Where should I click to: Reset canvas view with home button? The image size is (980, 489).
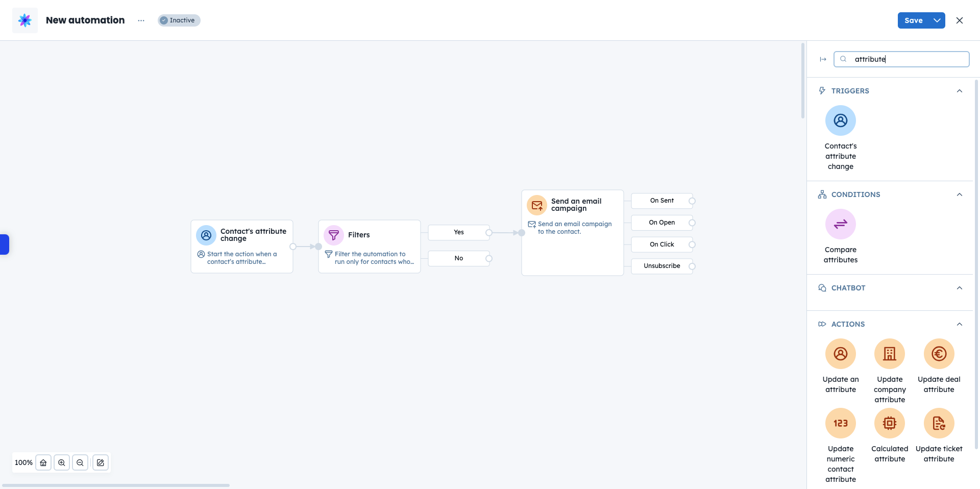click(x=43, y=463)
